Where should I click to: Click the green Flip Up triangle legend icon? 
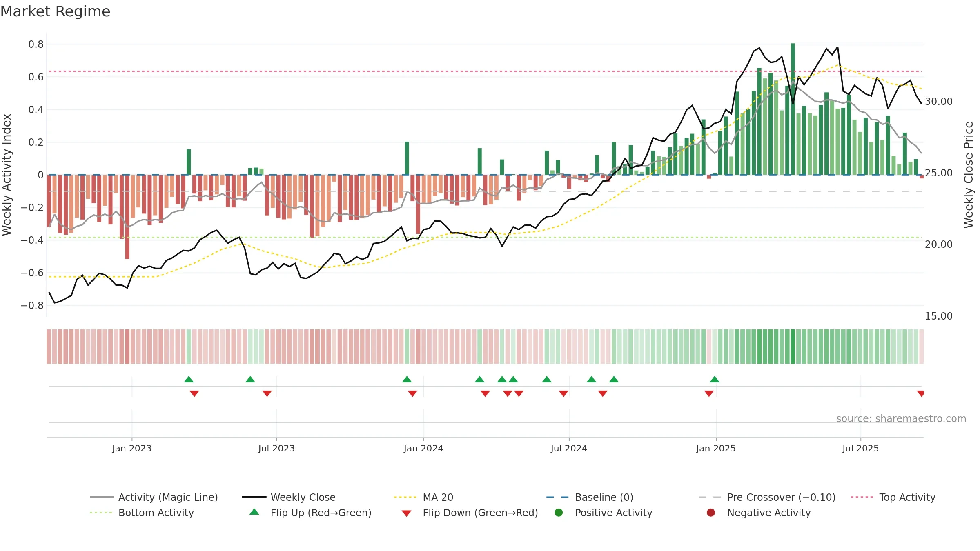tap(254, 512)
